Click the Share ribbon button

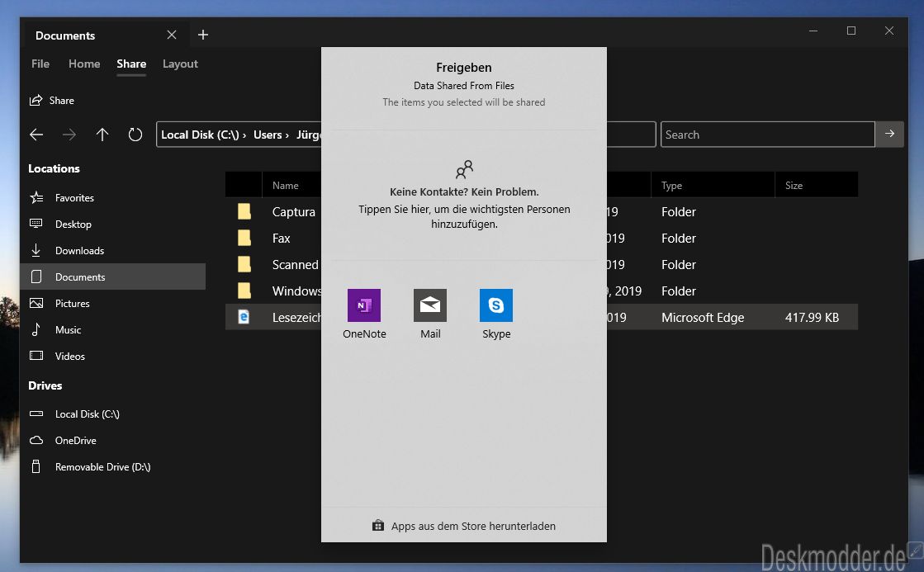(x=53, y=101)
